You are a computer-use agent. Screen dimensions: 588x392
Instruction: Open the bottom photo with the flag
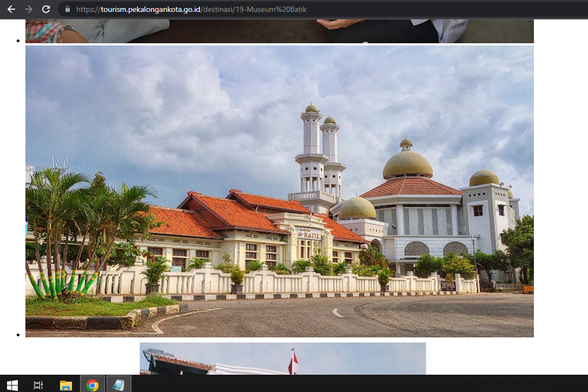tap(283, 358)
